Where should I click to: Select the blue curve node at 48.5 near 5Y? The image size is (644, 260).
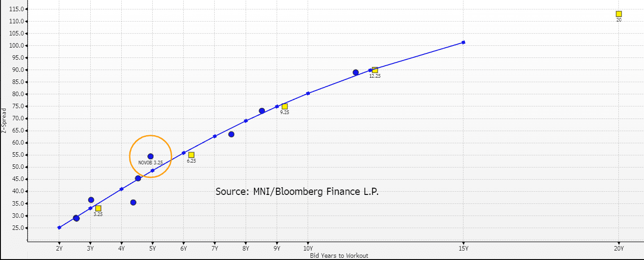(x=152, y=170)
